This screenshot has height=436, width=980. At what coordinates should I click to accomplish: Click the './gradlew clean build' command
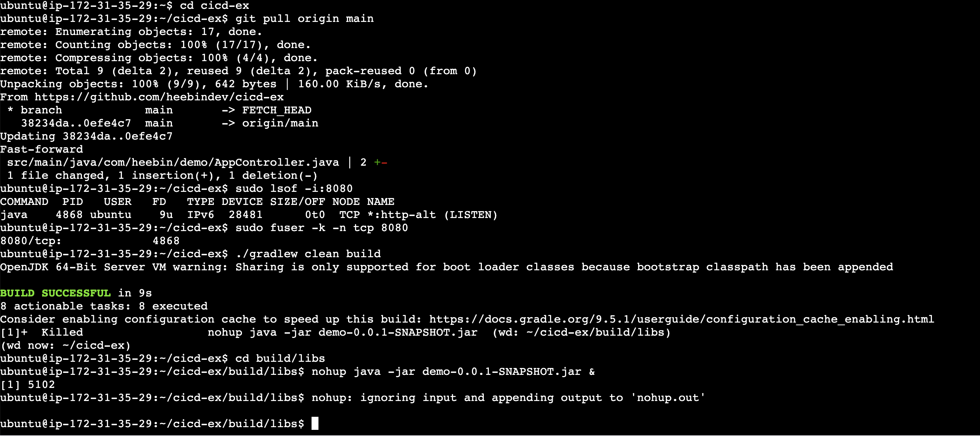[x=308, y=254]
